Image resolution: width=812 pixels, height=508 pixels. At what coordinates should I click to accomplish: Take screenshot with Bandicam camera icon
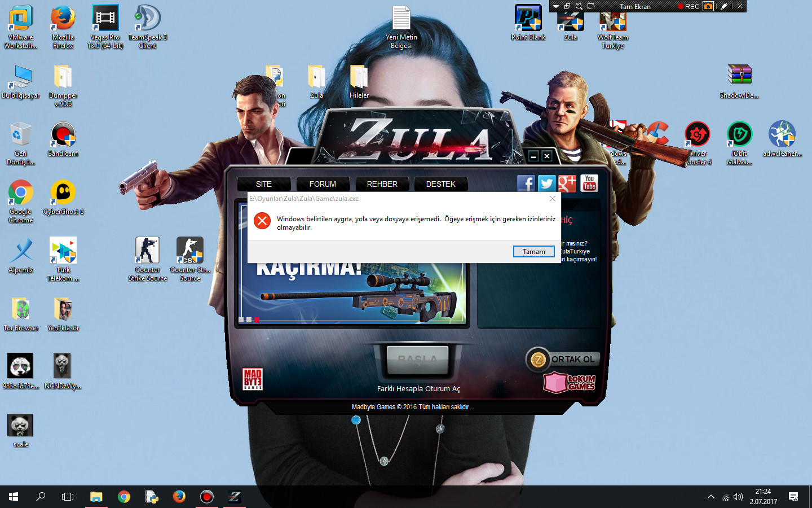pyautogui.click(x=708, y=7)
